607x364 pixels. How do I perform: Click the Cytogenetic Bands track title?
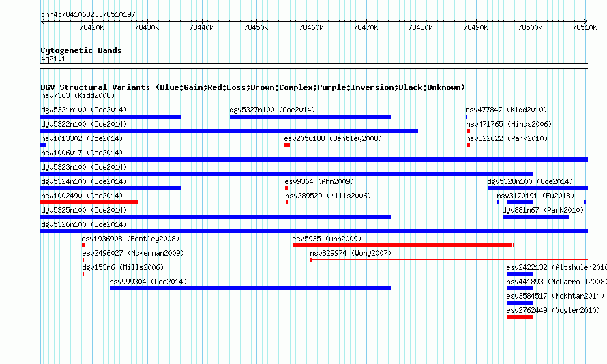(81, 50)
